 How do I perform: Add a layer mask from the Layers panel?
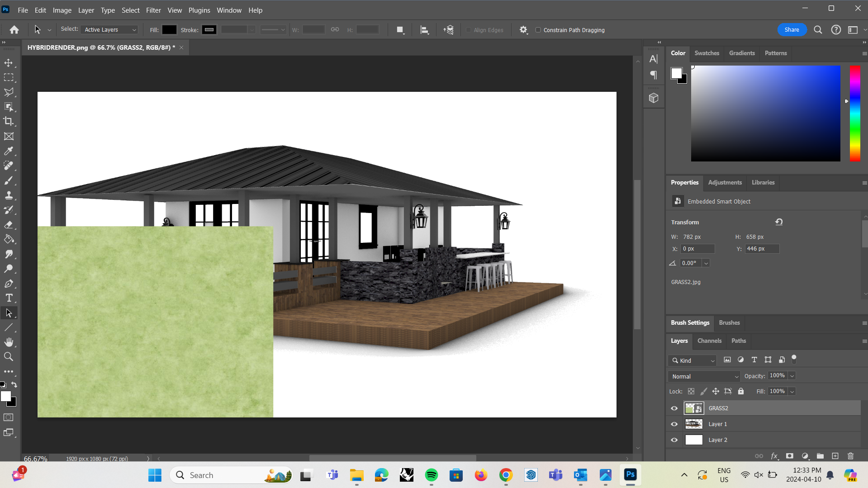point(790,456)
